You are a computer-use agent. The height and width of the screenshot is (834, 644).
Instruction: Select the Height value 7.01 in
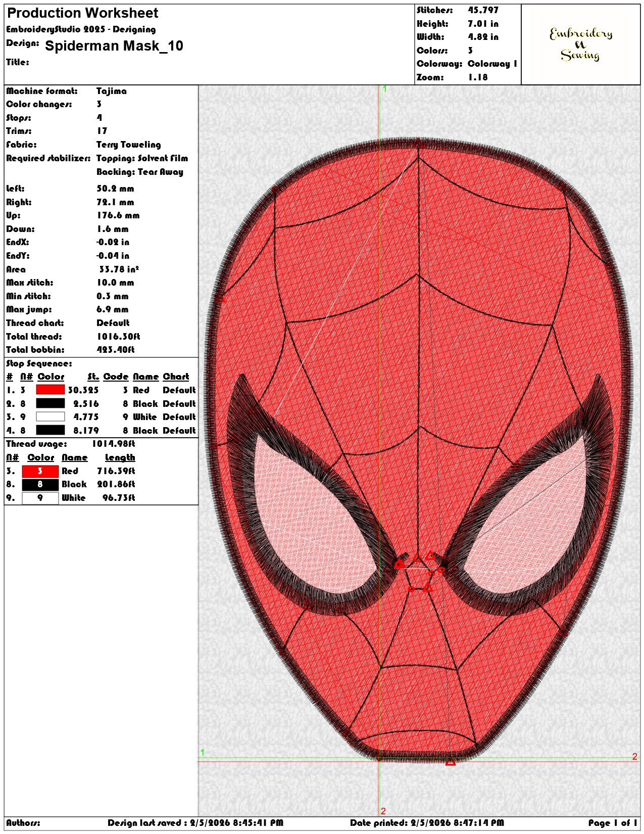[483, 24]
